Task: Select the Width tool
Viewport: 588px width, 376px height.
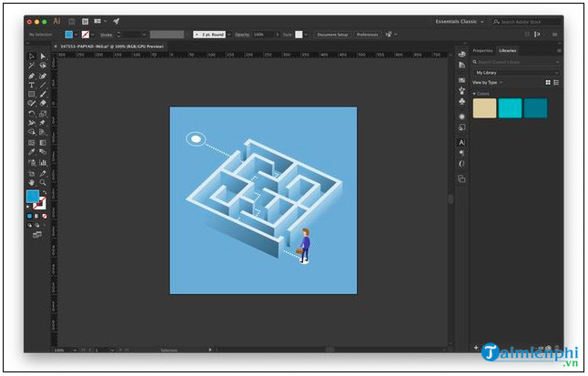Action: [x=32, y=123]
